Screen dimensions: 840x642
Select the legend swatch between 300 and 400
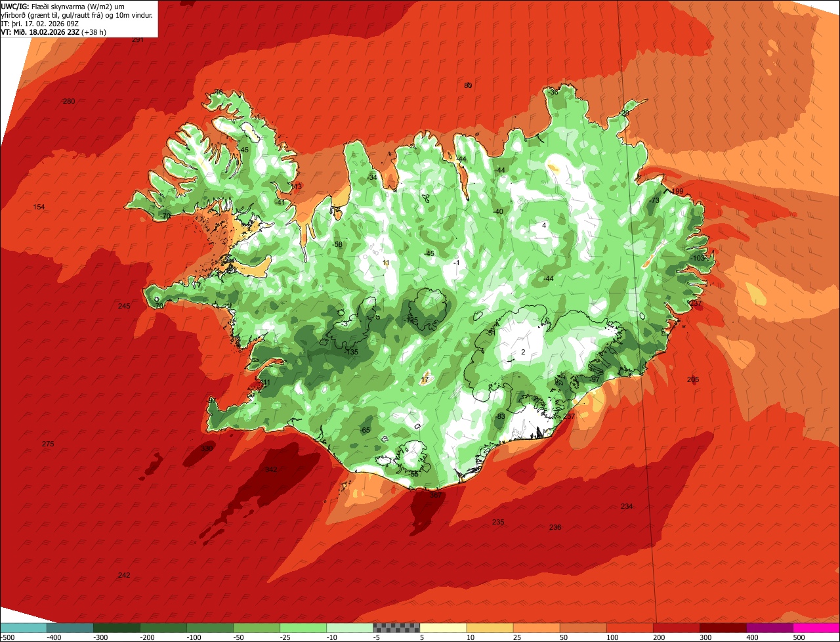tap(723, 628)
